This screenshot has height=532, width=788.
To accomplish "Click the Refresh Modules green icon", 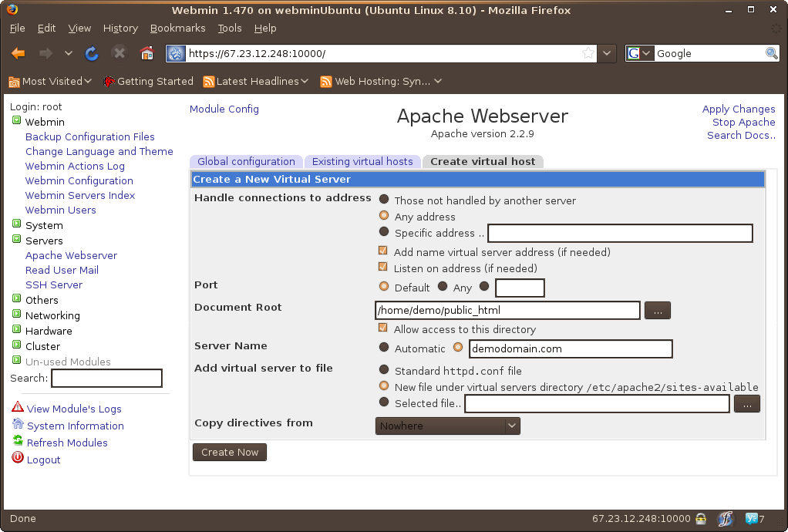I will (18, 440).
